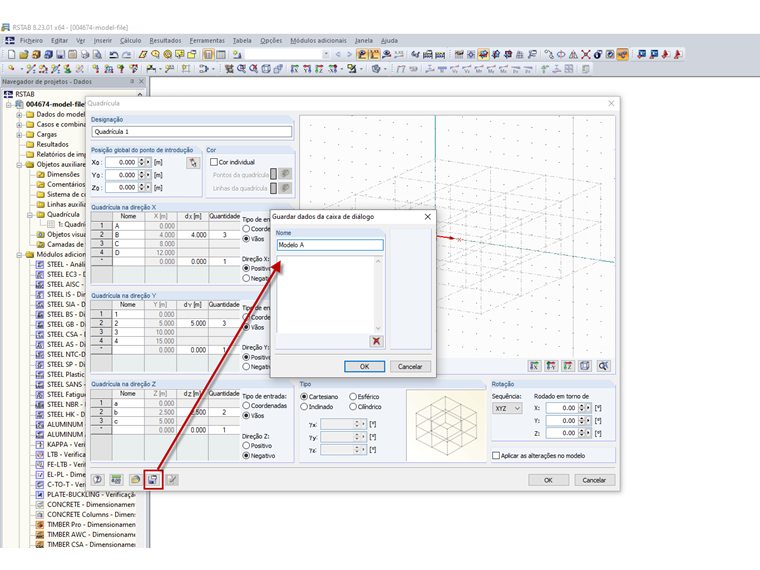Screen dimensions: 760x570
Task: Click the help question mark icon in dialog
Action: (x=97, y=480)
